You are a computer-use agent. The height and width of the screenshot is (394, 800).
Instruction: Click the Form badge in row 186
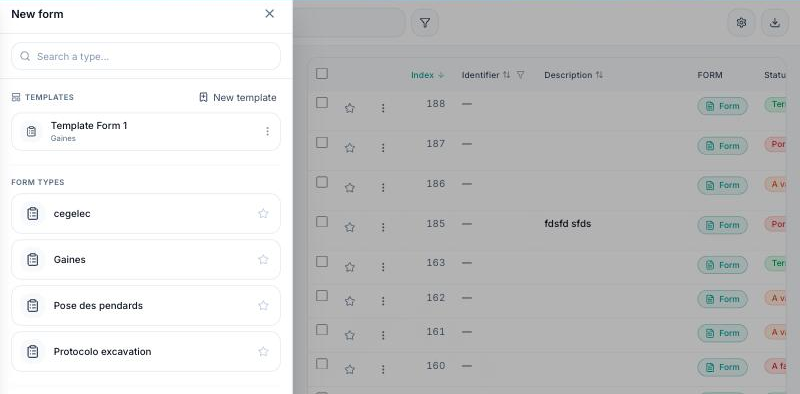point(722,185)
